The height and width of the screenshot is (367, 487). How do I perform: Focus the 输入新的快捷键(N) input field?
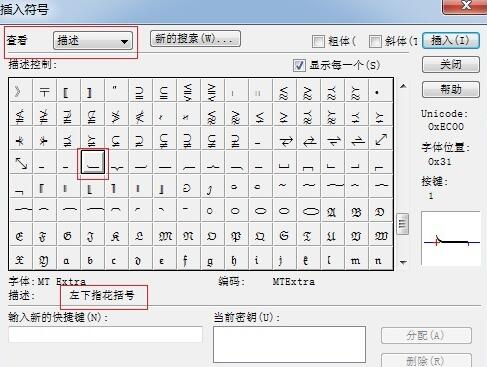[105, 335]
